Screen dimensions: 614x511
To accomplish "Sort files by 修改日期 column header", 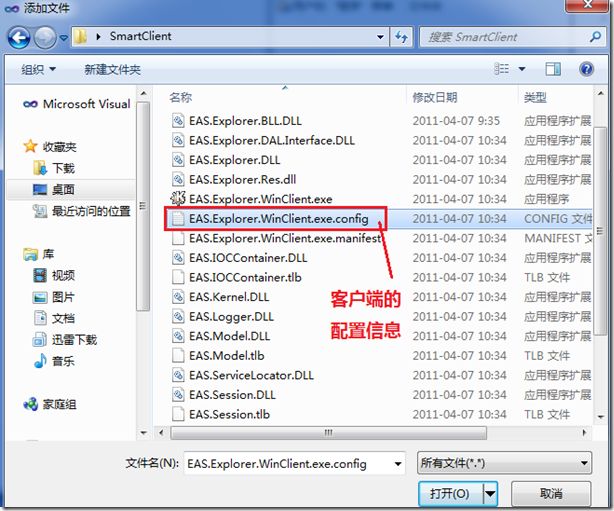I will (x=435, y=98).
